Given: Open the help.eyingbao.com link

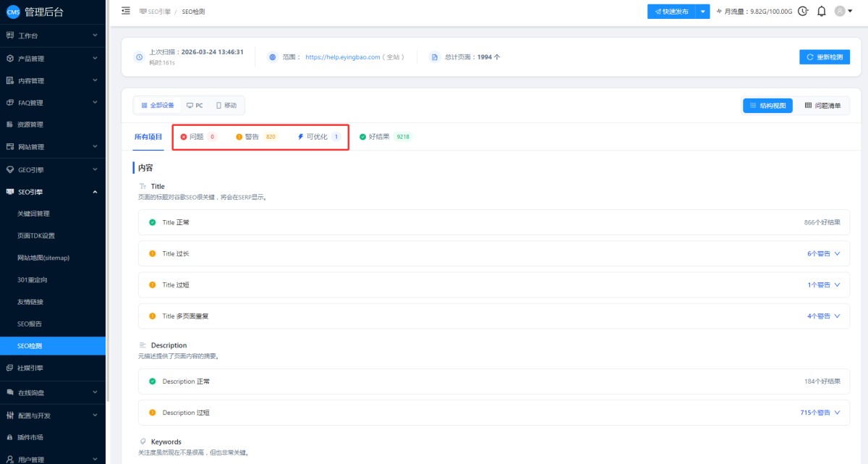Looking at the screenshot, I should click(342, 57).
